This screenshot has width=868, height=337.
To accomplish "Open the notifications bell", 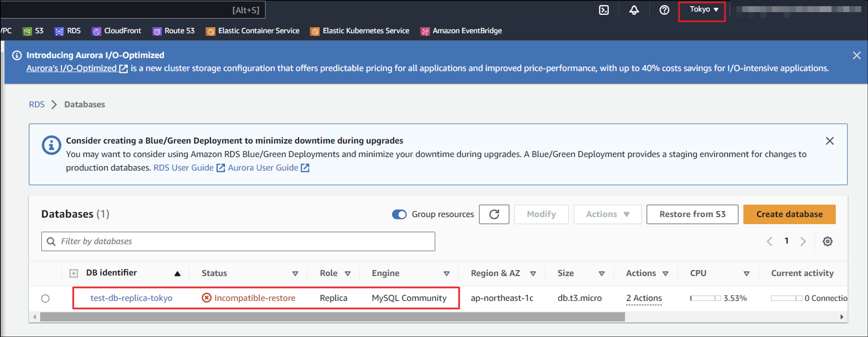I will click(634, 10).
